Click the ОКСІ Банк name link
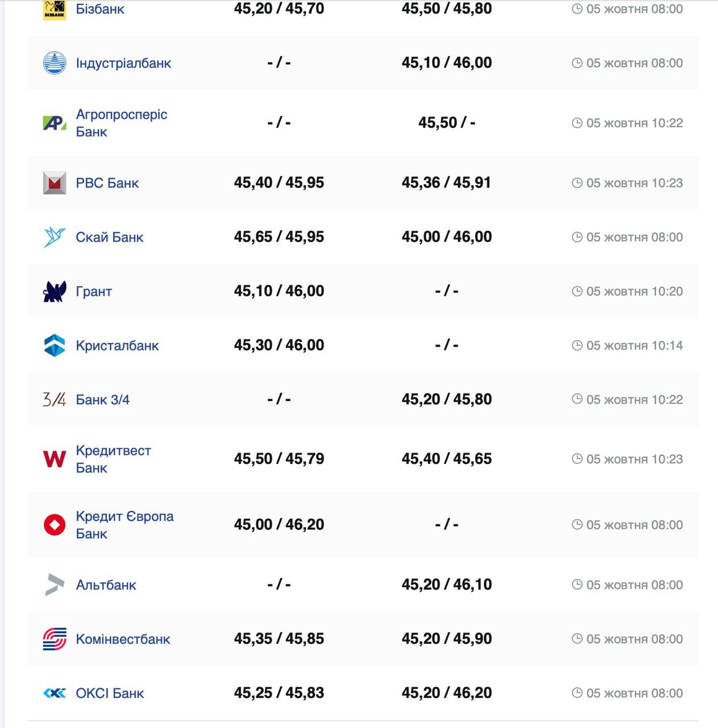Image resolution: width=718 pixels, height=728 pixels. [x=110, y=693]
